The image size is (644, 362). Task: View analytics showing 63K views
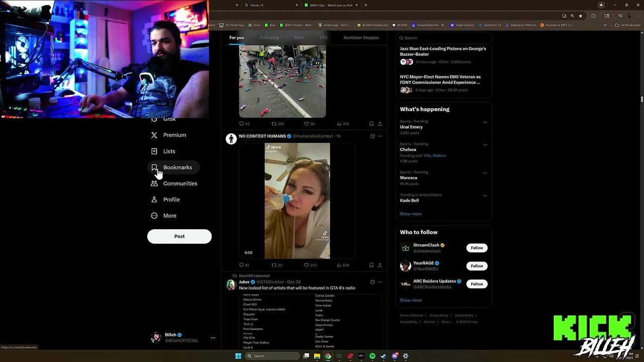(343, 265)
